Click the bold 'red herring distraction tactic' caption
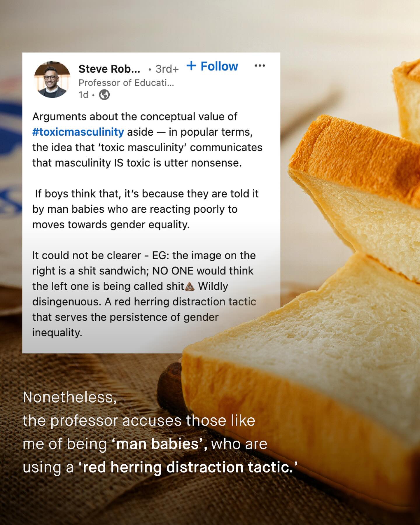Viewport: 420px width, 525px height. [188, 467]
